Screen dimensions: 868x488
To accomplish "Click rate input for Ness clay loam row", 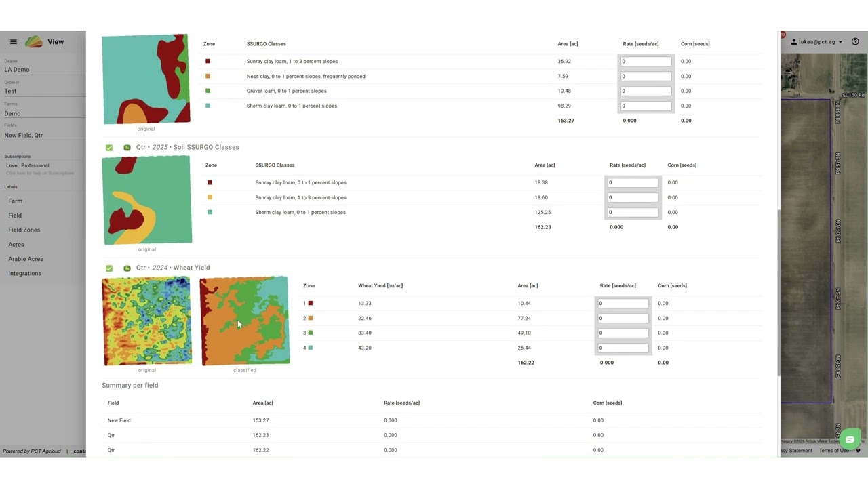I will click(x=646, y=76).
